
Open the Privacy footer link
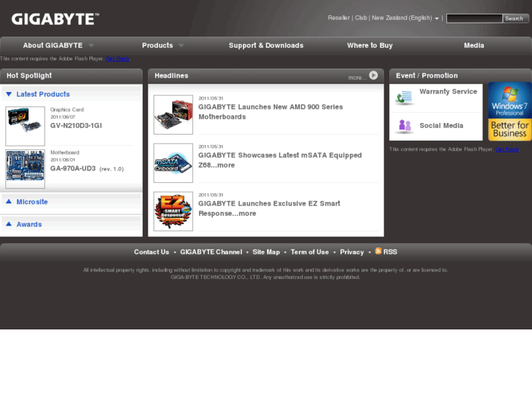tap(352, 252)
